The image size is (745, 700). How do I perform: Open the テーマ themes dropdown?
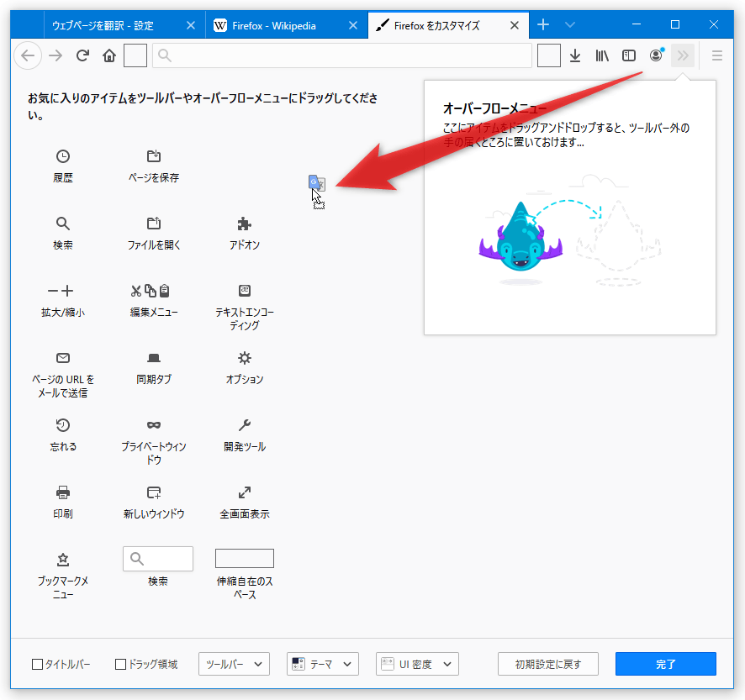(x=323, y=664)
